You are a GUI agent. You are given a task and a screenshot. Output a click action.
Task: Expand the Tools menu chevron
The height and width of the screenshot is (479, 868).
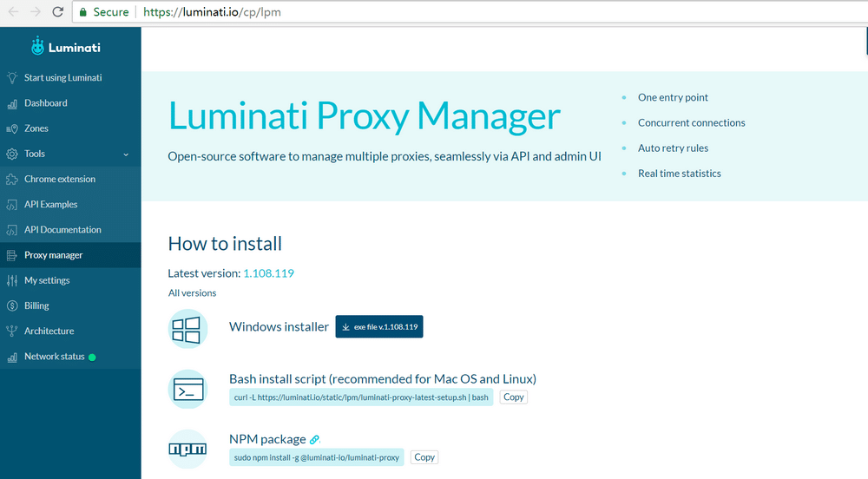point(126,154)
